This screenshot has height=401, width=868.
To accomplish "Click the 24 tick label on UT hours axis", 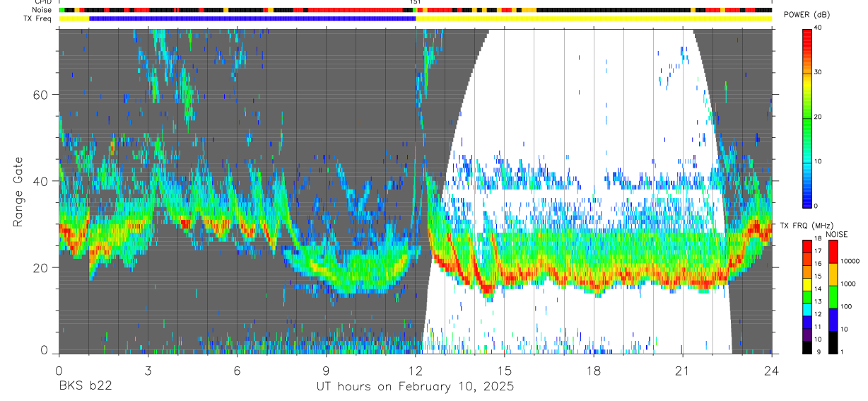I will tap(772, 371).
